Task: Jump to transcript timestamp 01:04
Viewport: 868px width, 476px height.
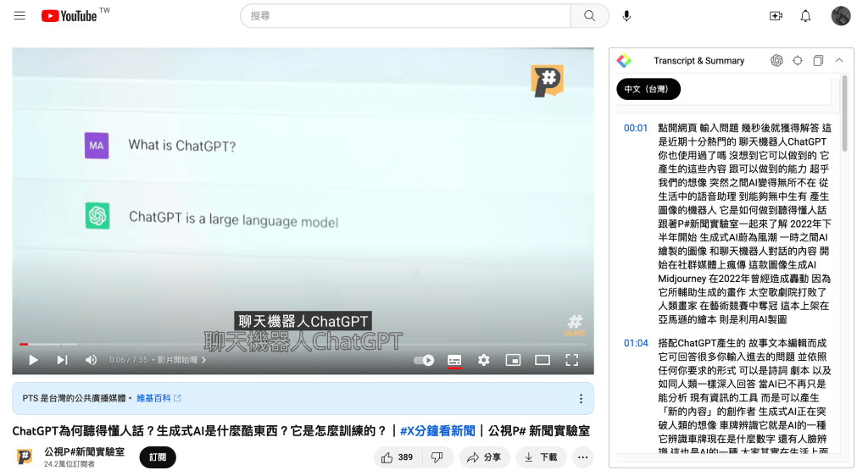Action: point(636,343)
